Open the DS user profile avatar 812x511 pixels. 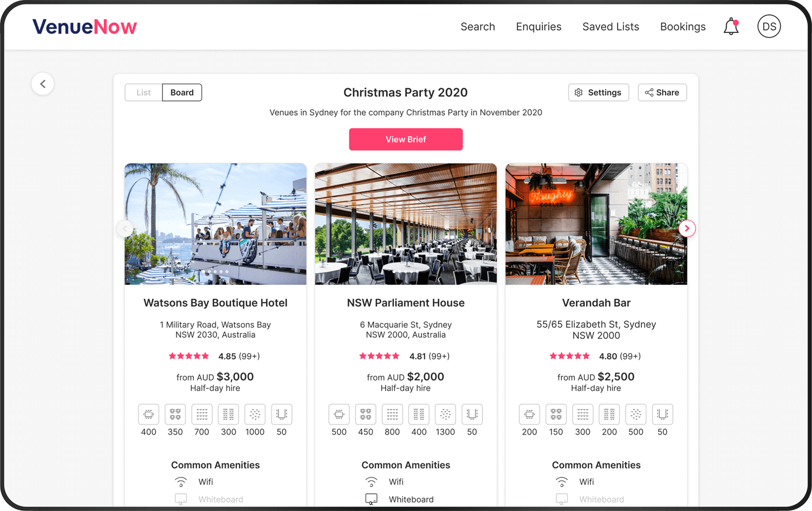[x=769, y=26]
